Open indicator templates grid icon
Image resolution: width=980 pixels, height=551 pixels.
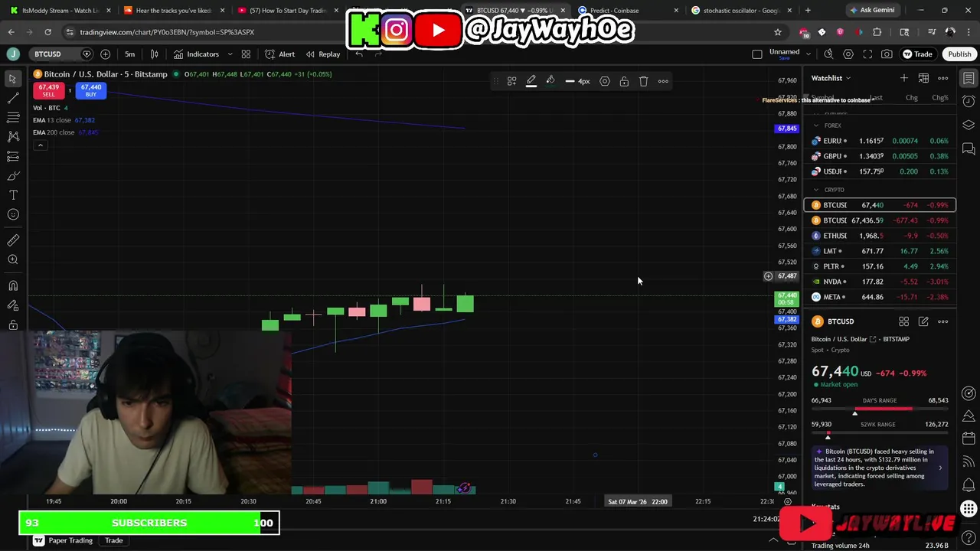coord(246,54)
